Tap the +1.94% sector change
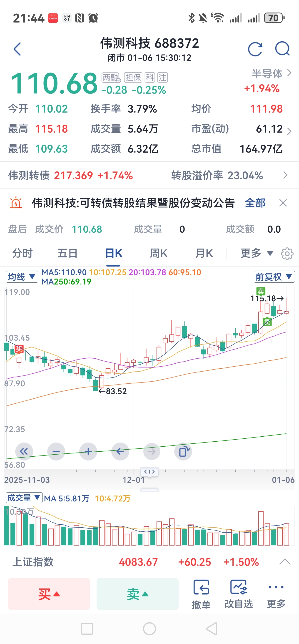This screenshot has height=644, width=299. tap(262, 88)
